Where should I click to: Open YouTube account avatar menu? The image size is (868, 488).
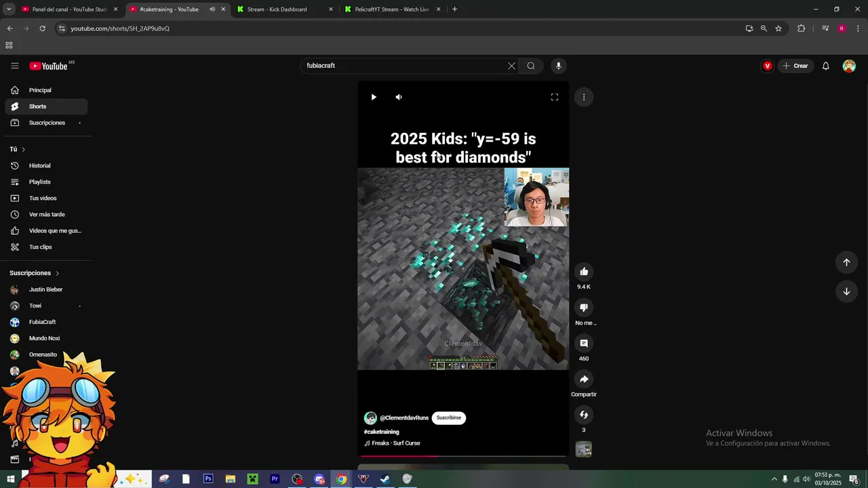coord(849,66)
